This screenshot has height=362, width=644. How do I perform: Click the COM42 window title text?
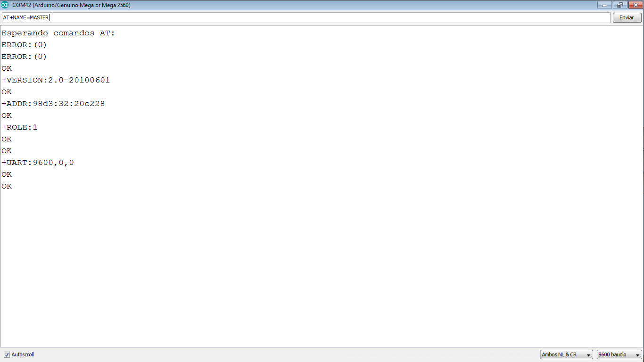tap(71, 5)
